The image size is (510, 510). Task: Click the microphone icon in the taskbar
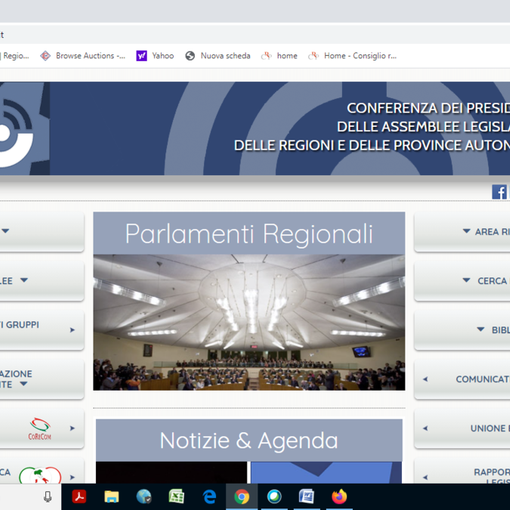pyautogui.click(x=48, y=497)
